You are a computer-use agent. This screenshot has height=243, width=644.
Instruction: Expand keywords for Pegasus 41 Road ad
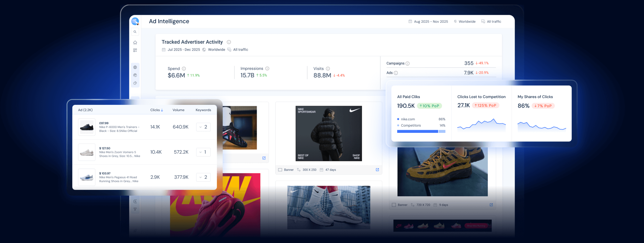[203, 177]
